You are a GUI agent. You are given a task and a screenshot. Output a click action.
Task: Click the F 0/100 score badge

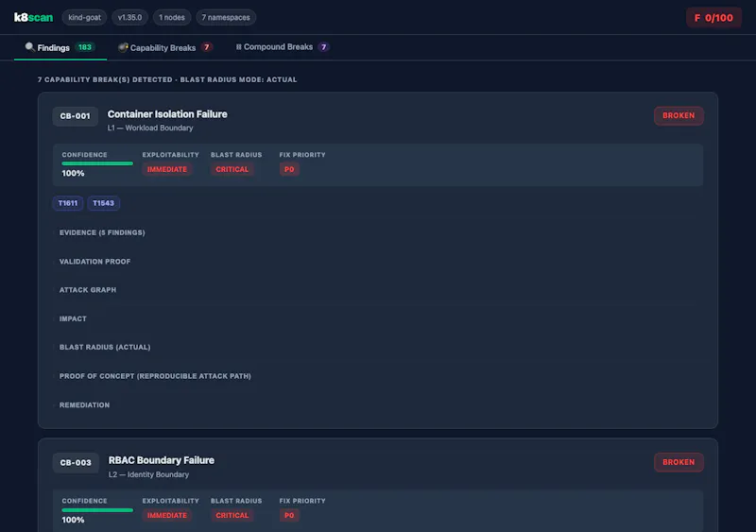(x=713, y=18)
